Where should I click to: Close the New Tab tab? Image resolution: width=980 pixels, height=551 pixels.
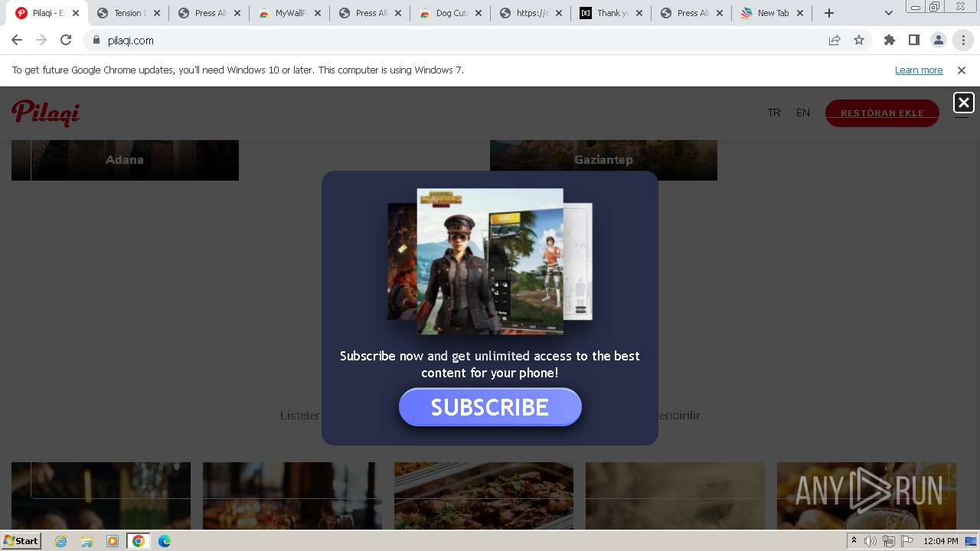tap(800, 13)
